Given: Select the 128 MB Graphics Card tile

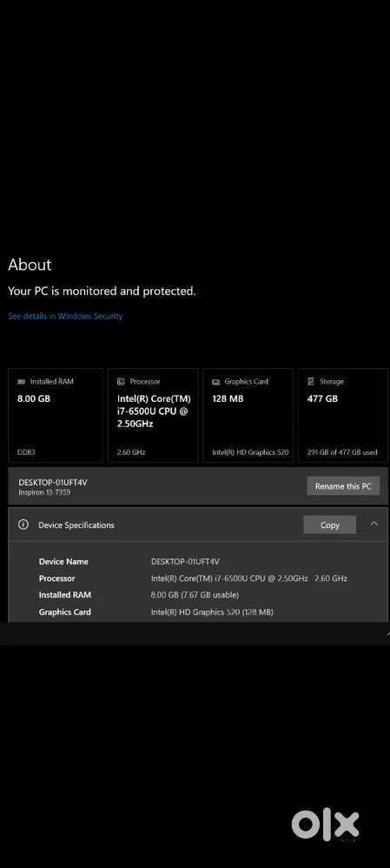Looking at the screenshot, I should (248, 415).
